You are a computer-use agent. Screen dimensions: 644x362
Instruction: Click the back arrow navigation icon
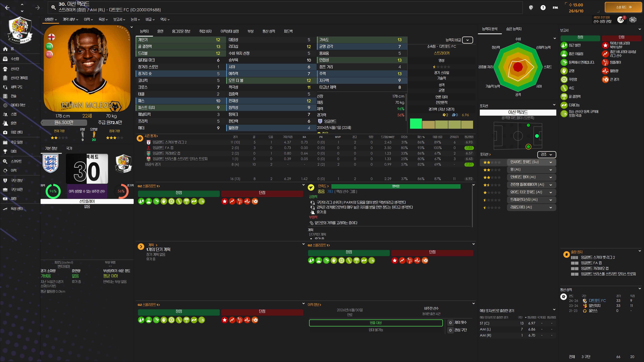pos(7,8)
